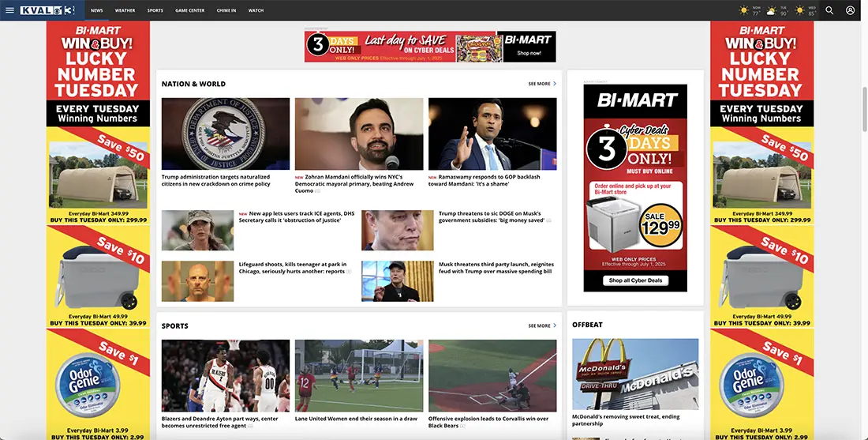This screenshot has height=440, width=868.
Task: Open the Game Center menu item
Action: click(190, 10)
